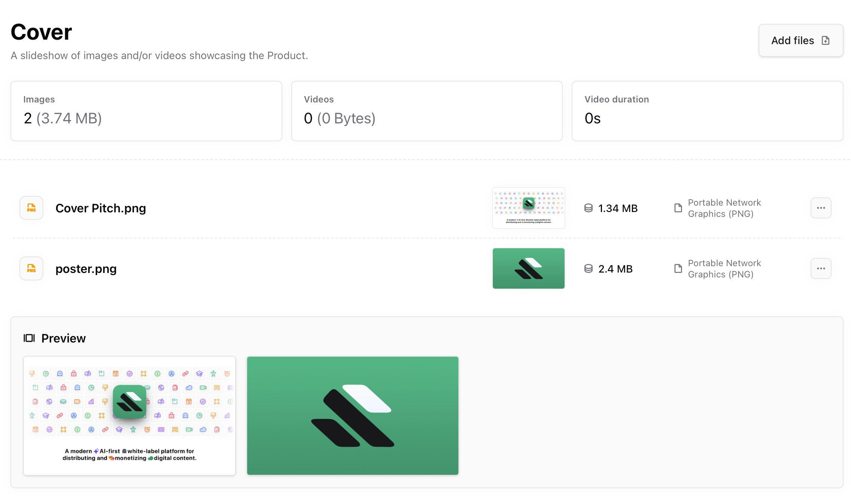Open the actions menu for Cover Pitch.png
Screen dimensions: 851x504
tap(821, 208)
